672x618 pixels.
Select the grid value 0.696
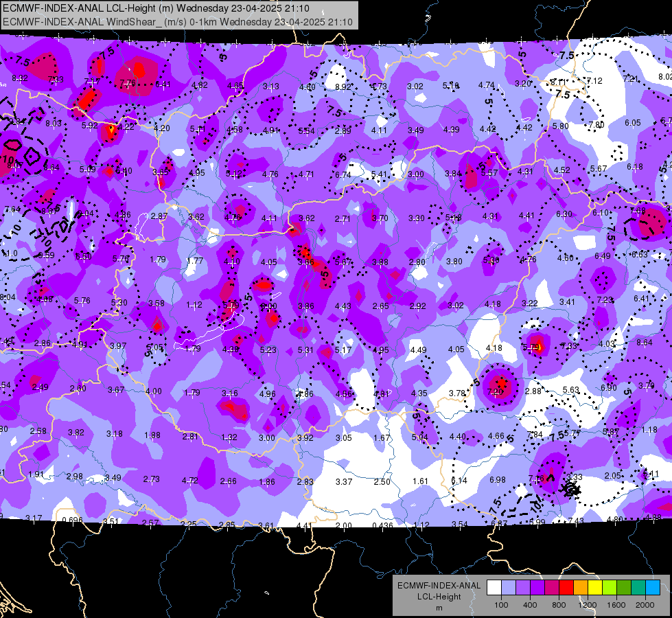[73, 520]
